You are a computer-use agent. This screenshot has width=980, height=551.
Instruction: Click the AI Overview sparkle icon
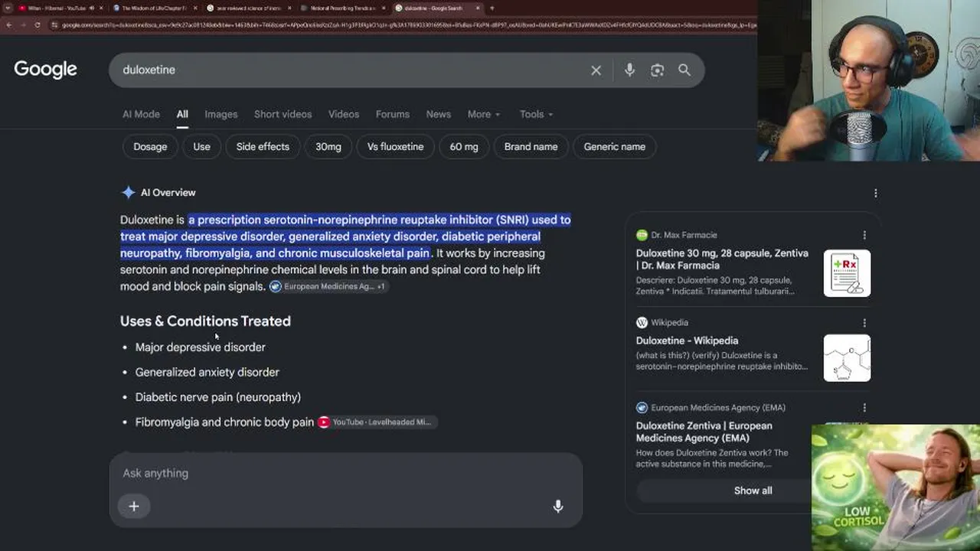click(129, 193)
